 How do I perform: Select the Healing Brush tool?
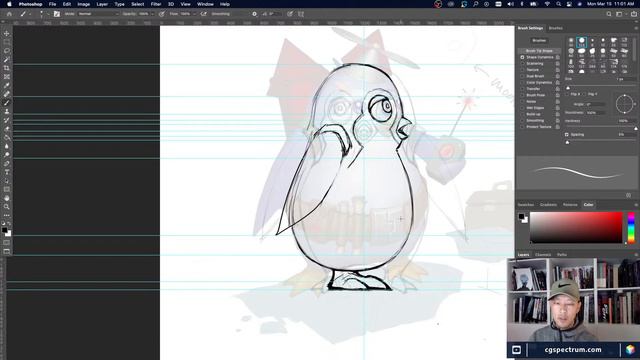pyautogui.click(x=7, y=94)
